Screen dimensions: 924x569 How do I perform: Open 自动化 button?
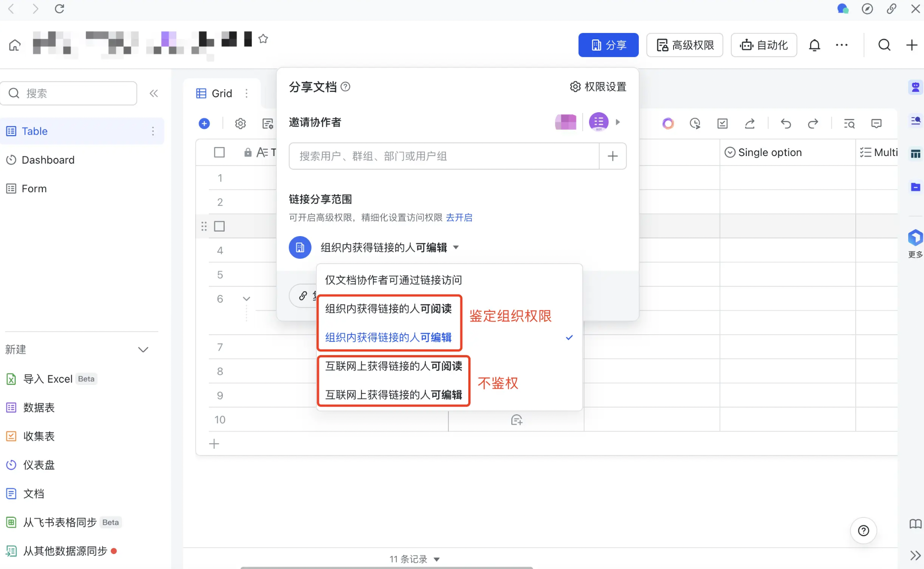click(x=764, y=45)
